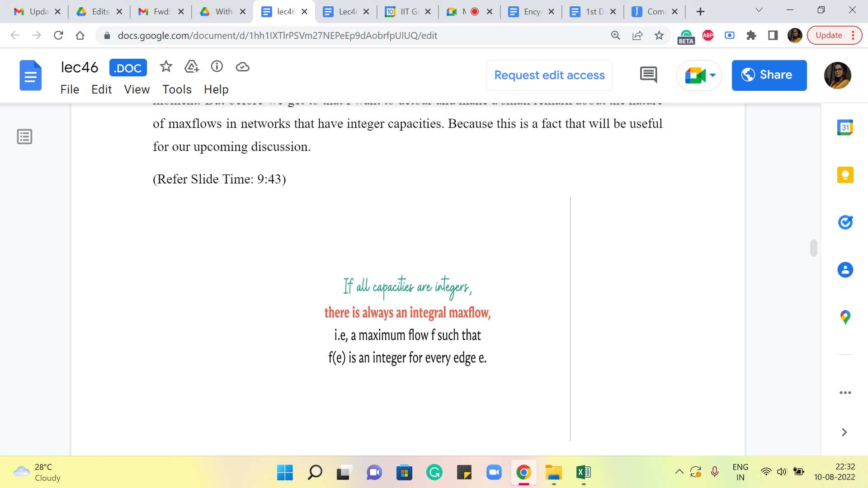Click the blue Share button
The image size is (868, 488).
(769, 75)
